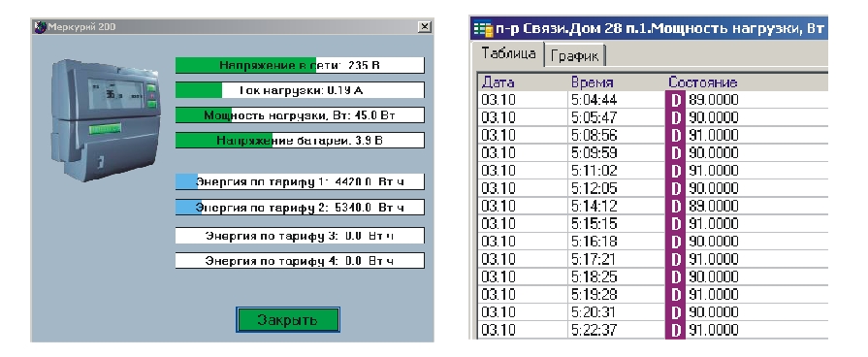Click the Меркурий 200 title bar globe icon
The width and height of the screenshot is (868, 357).
(41, 26)
